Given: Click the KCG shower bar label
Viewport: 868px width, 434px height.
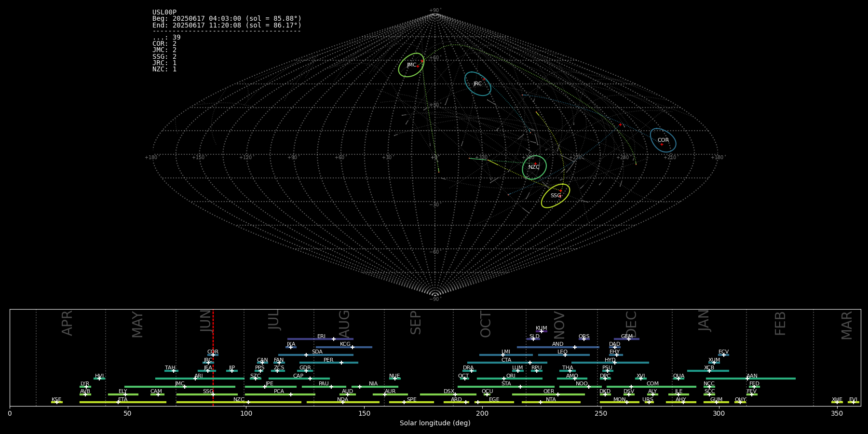Looking at the screenshot, I should (x=345, y=344).
